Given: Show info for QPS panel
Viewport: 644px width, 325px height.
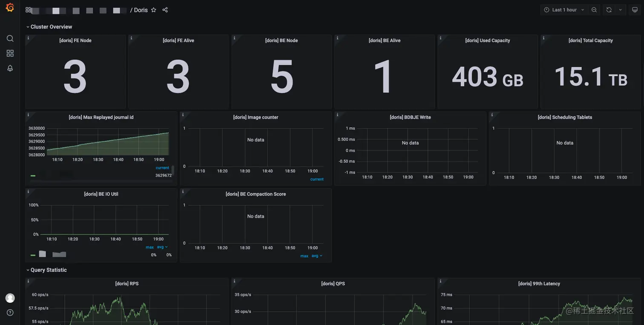Looking at the screenshot, I should pyautogui.click(x=234, y=281).
